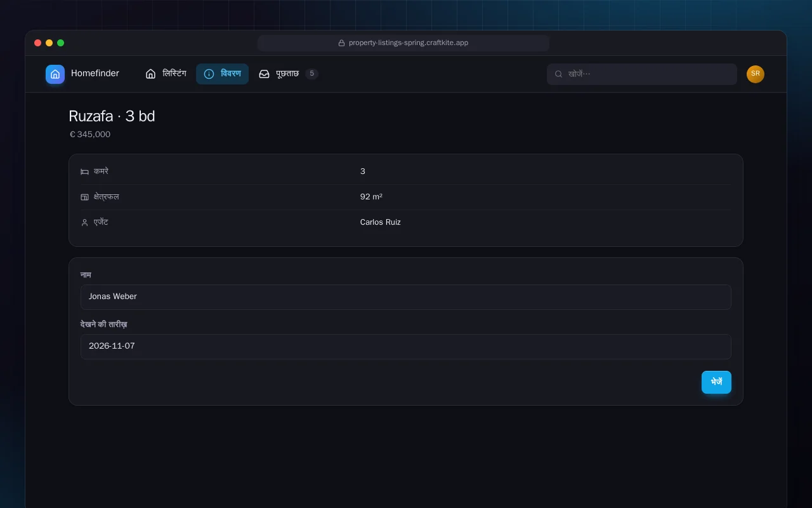Click the Homefinder brand name
This screenshot has width=812, height=508.
[95, 74]
